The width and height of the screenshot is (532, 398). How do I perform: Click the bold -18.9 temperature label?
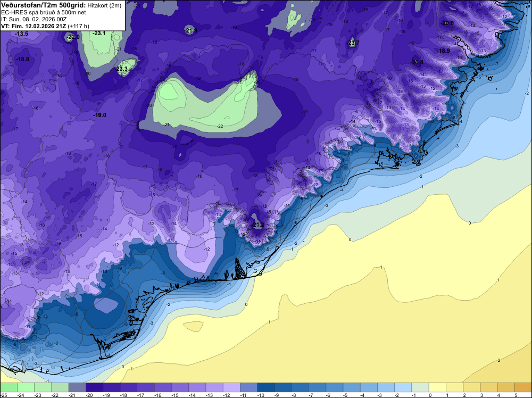[443, 51]
